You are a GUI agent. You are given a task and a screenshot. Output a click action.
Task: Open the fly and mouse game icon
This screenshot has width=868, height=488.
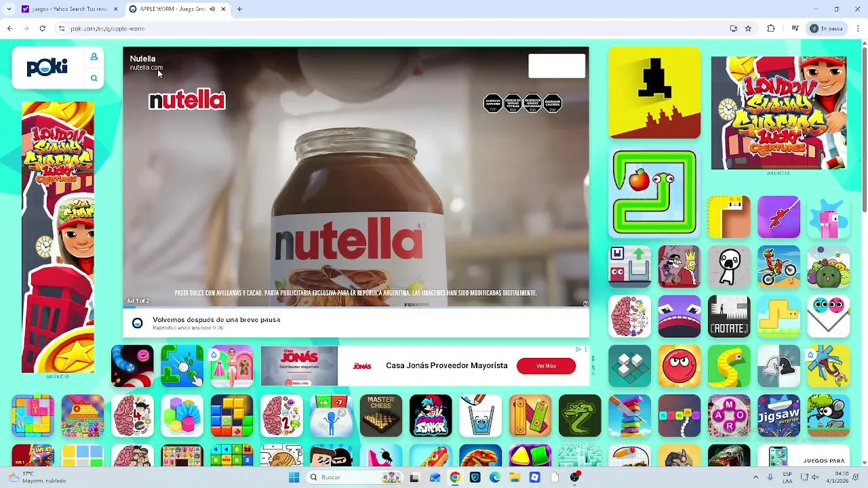pos(828,415)
